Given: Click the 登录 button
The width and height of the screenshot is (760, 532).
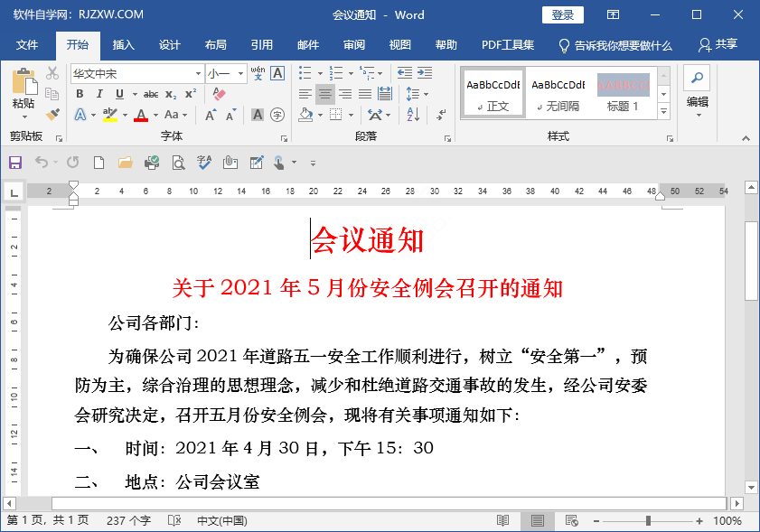Looking at the screenshot, I should click(562, 14).
